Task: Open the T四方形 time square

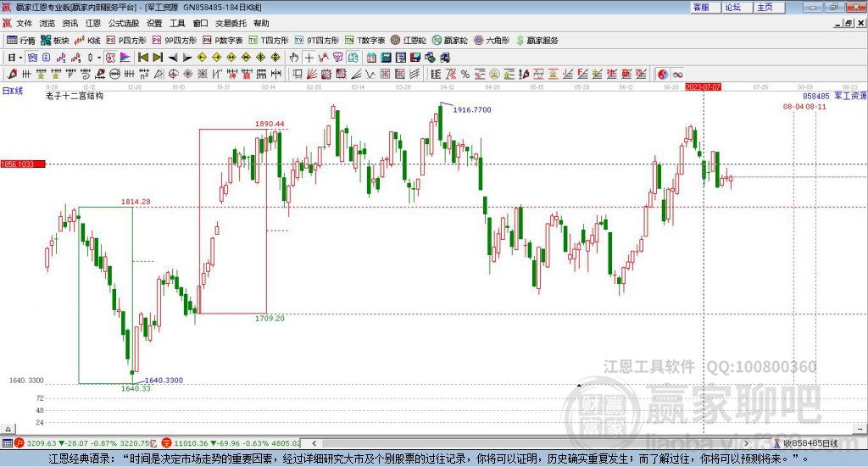Action: 269,41
